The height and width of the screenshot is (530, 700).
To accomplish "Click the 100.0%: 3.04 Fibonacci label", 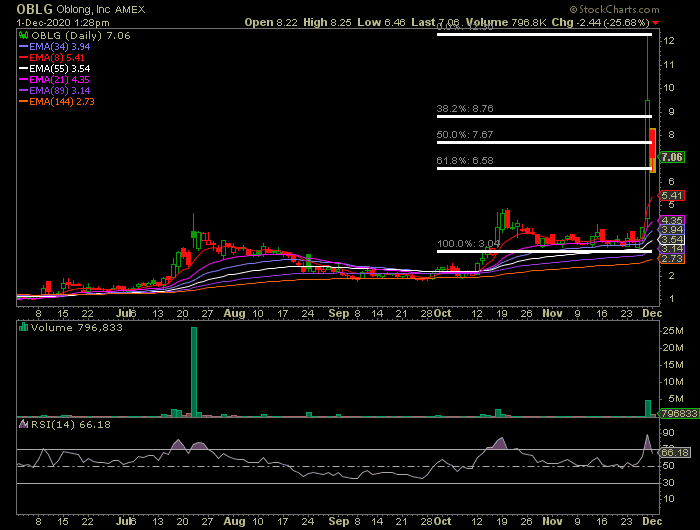I will click(468, 243).
